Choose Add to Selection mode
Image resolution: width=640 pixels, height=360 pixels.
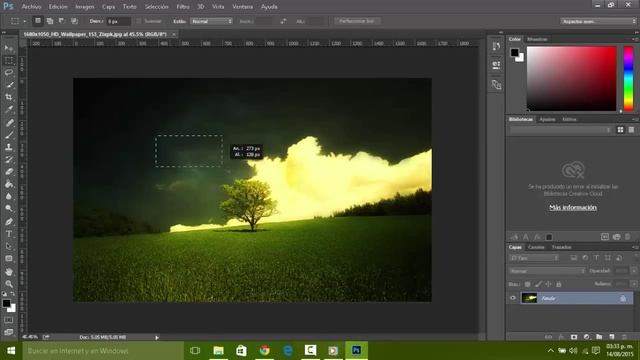point(50,21)
